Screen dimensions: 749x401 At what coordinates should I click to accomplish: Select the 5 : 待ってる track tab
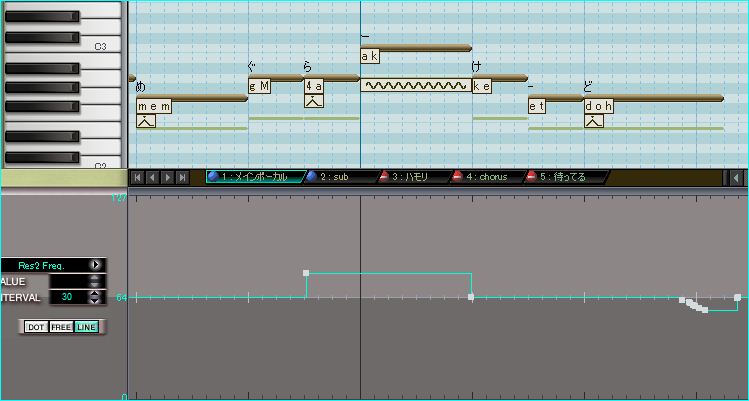[566, 177]
